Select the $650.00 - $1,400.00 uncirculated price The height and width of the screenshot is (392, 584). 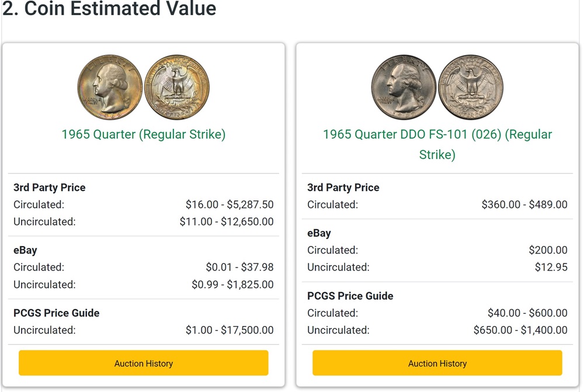coord(520,329)
